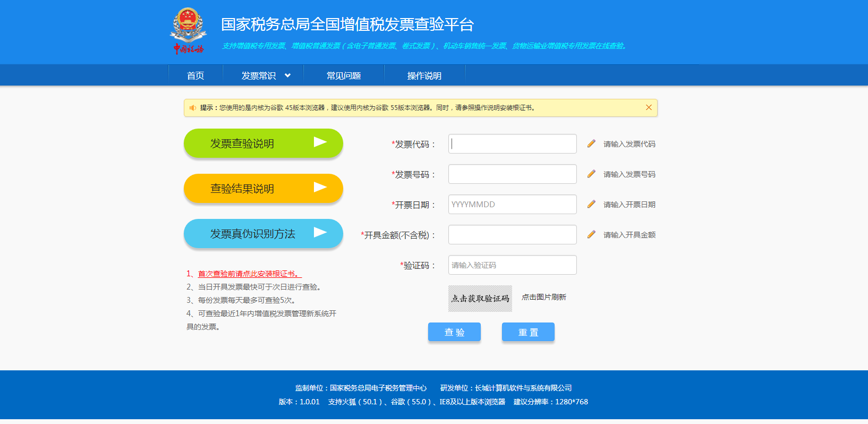Open the blue 发票真伪识别方法 button
868x424 pixels.
point(263,234)
